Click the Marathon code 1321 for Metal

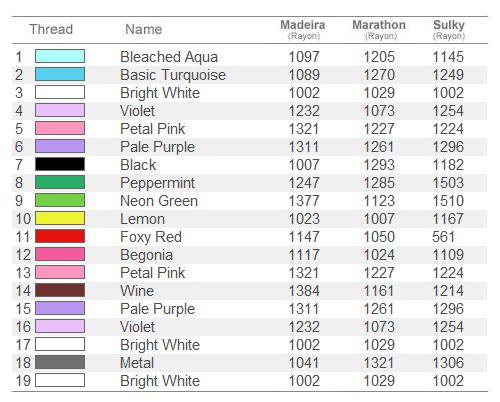click(379, 363)
